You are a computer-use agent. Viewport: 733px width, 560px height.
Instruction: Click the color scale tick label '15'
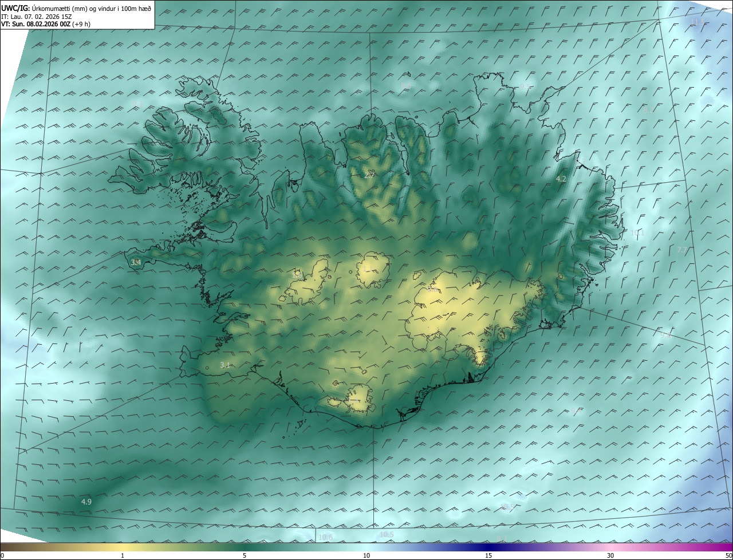[488, 555]
